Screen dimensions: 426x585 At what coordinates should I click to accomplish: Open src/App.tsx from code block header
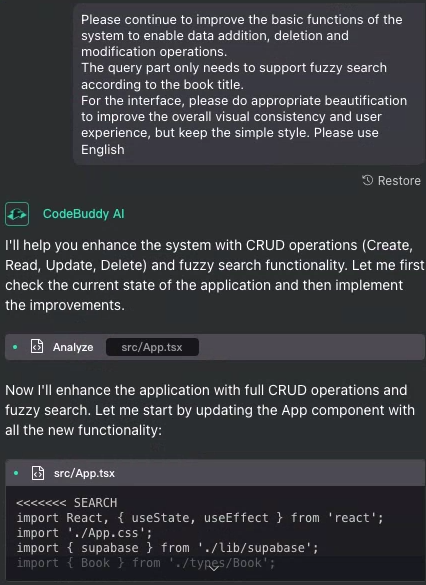[84, 473]
